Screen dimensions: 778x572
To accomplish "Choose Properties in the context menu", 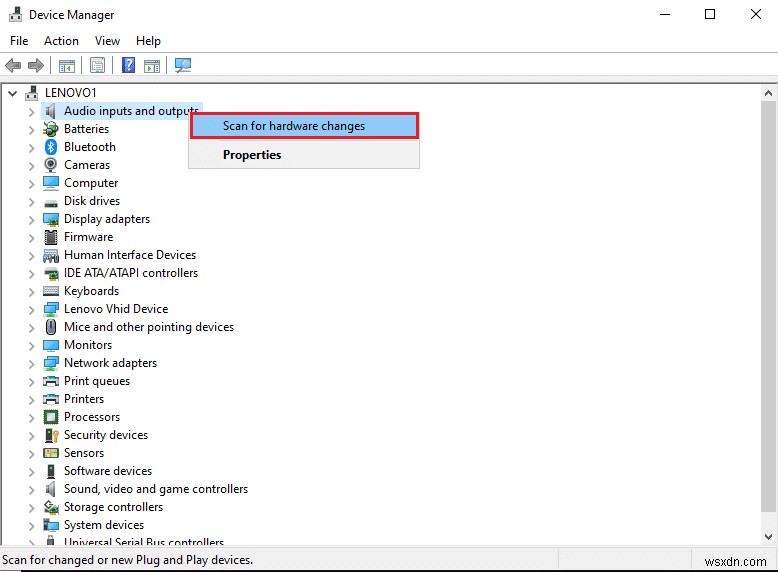I will tap(304, 155).
